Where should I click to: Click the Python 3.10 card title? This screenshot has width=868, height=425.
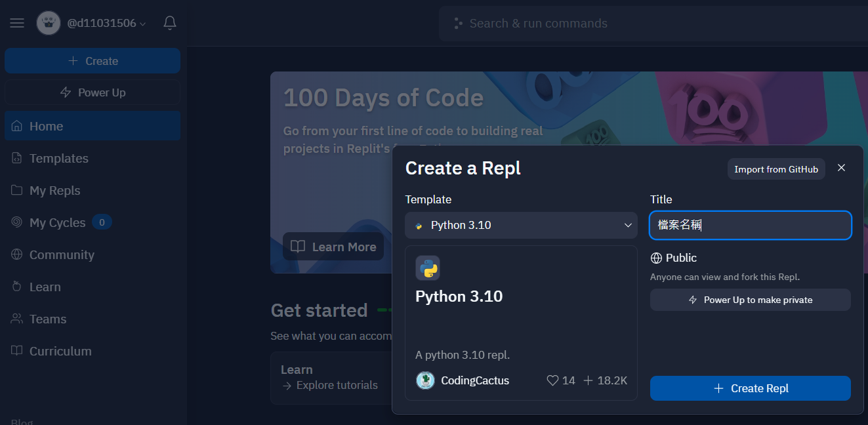coord(459,296)
